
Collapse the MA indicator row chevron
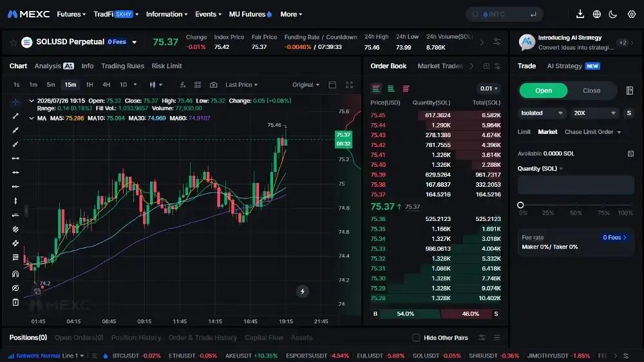click(31, 118)
